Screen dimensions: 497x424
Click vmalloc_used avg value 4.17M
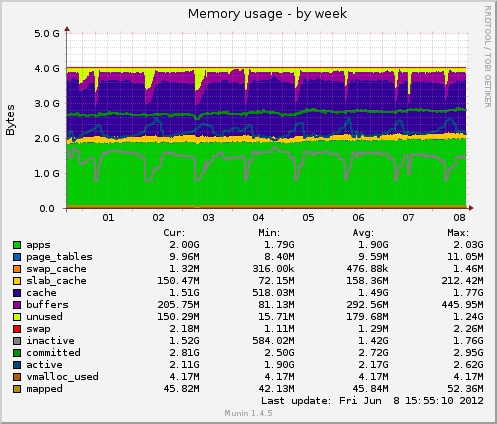(x=373, y=377)
